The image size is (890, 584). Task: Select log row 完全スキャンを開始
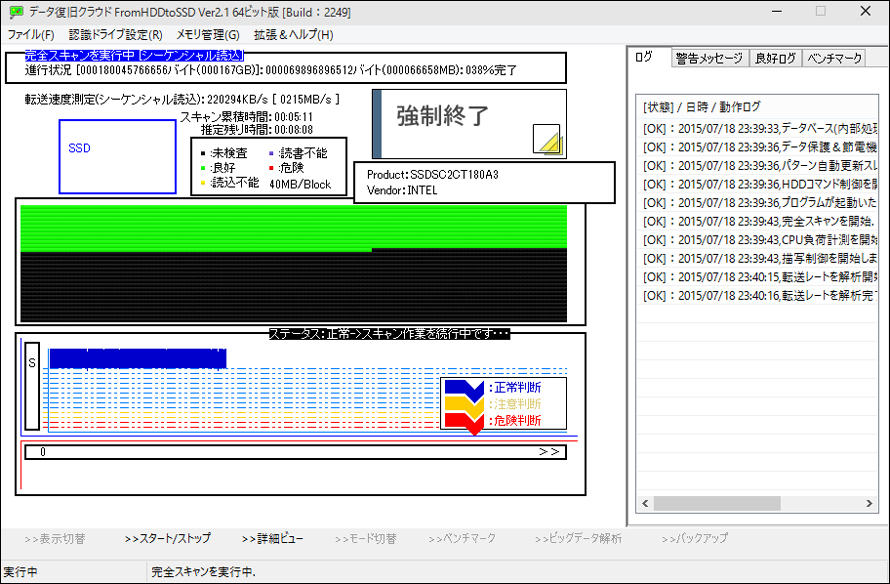[x=758, y=221]
